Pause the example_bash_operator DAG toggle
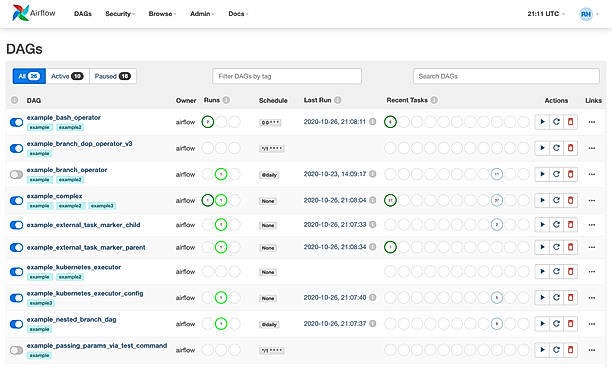612x368 pixels. tap(16, 122)
